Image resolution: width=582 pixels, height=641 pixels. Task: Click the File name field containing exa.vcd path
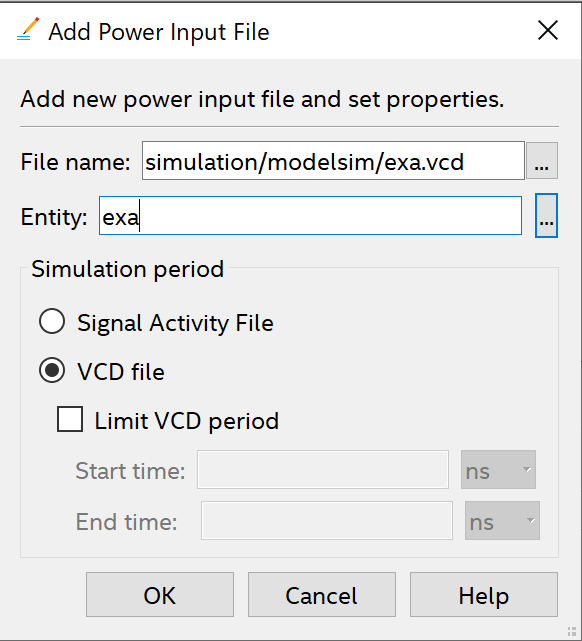coord(333,161)
